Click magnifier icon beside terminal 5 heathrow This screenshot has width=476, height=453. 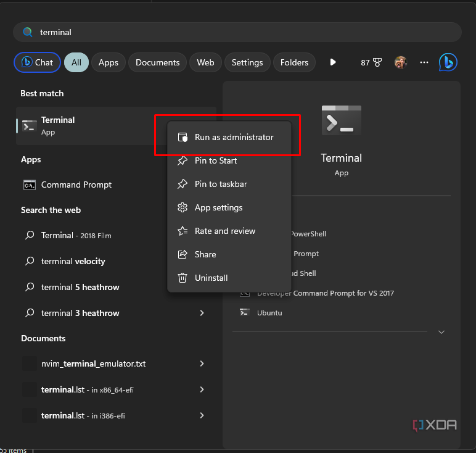coord(30,287)
